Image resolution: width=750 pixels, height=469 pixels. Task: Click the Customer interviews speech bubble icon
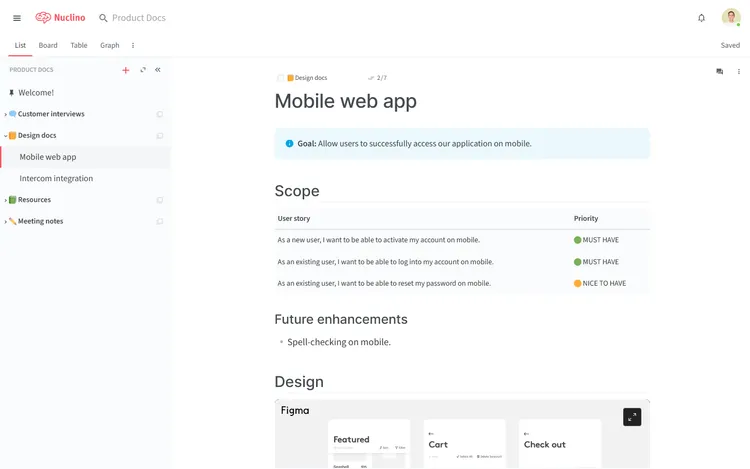[13, 114]
